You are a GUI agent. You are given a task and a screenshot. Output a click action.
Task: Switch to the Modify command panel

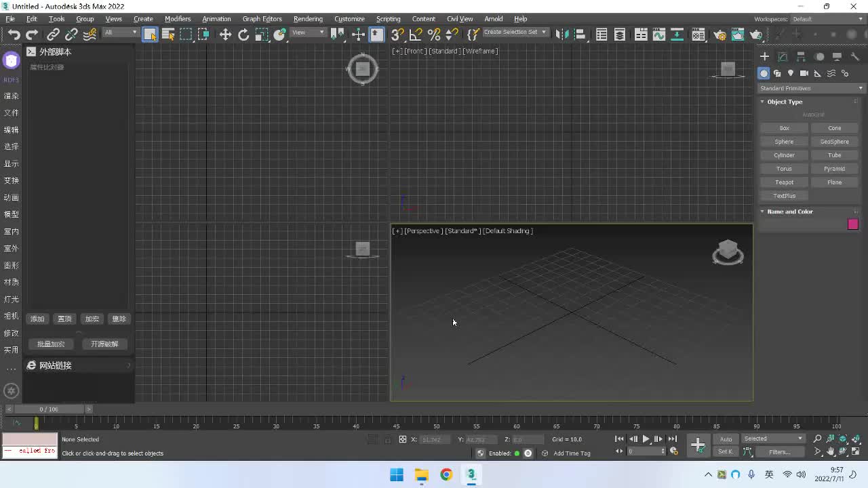pyautogui.click(x=783, y=57)
